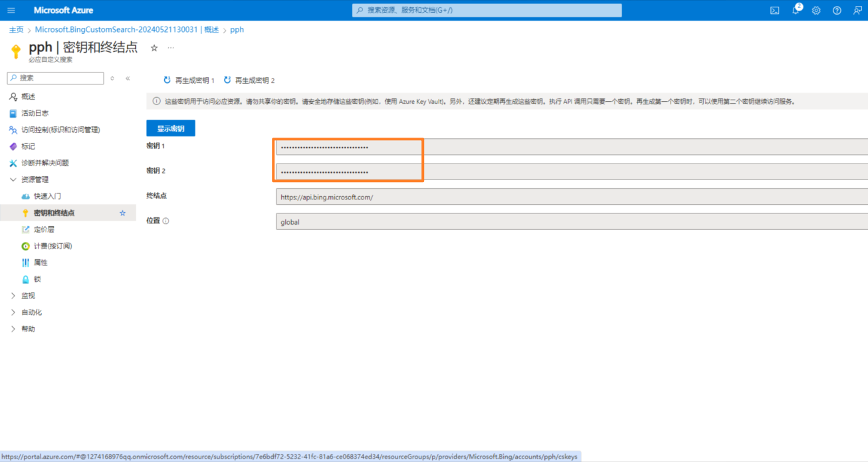Click the 显示密钥 button
Viewport: 868px width, 462px height.
click(x=171, y=128)
